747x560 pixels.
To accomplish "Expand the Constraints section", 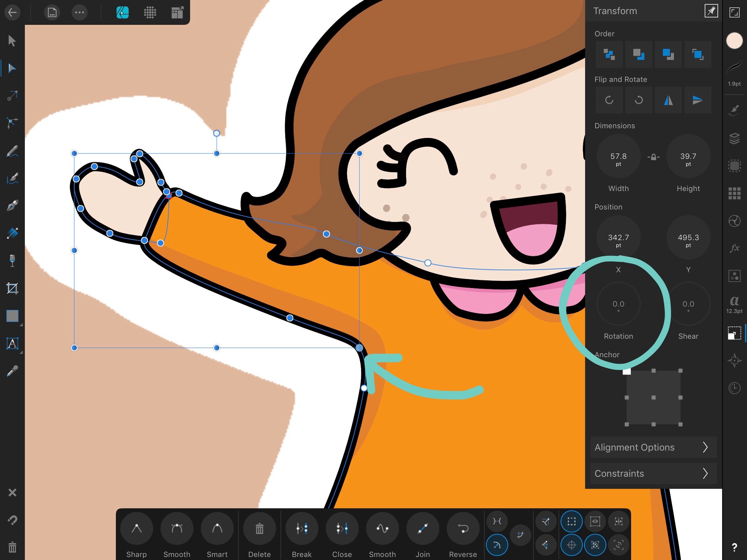I will coord(653,474).
